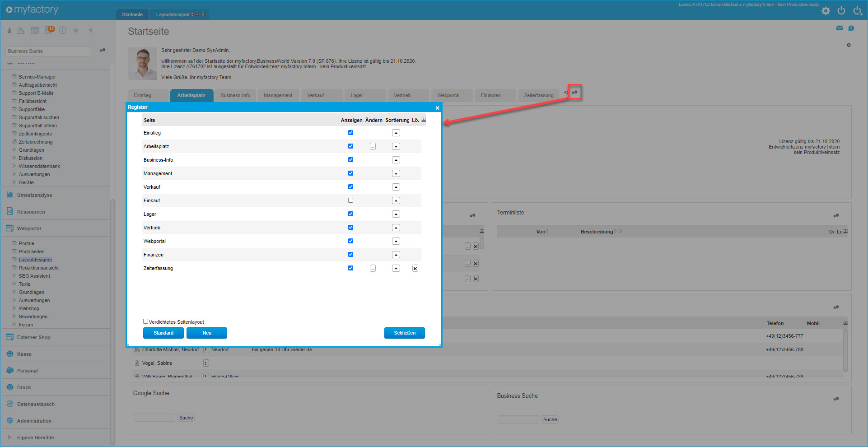868x447 pixels.
Task: Click the Standard button in Register dialog
Action: tap(163, 333)
